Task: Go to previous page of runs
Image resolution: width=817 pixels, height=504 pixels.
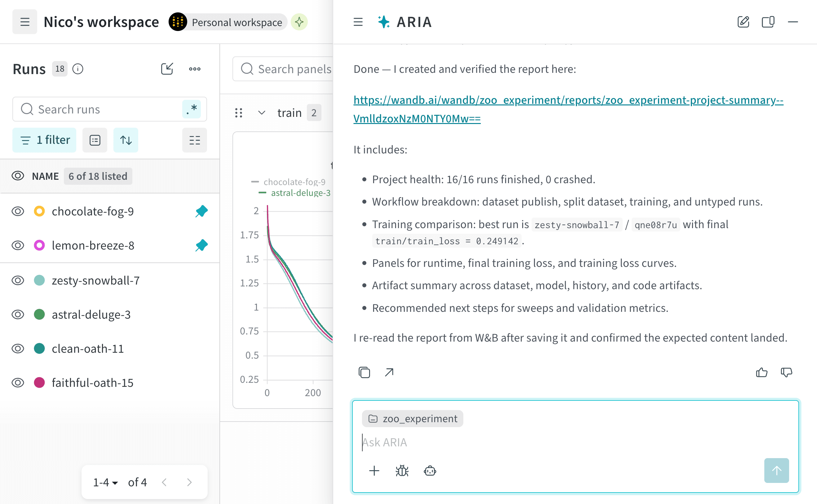Action: 164,482
